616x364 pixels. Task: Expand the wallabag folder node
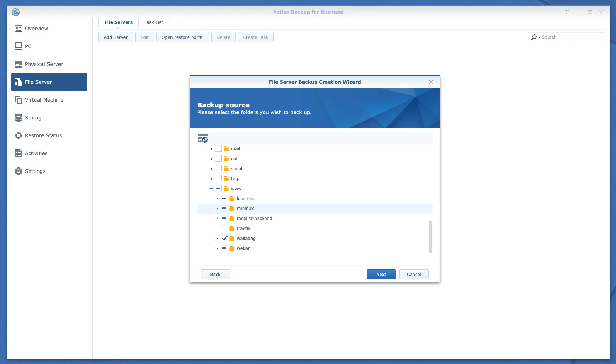(217, 239)
